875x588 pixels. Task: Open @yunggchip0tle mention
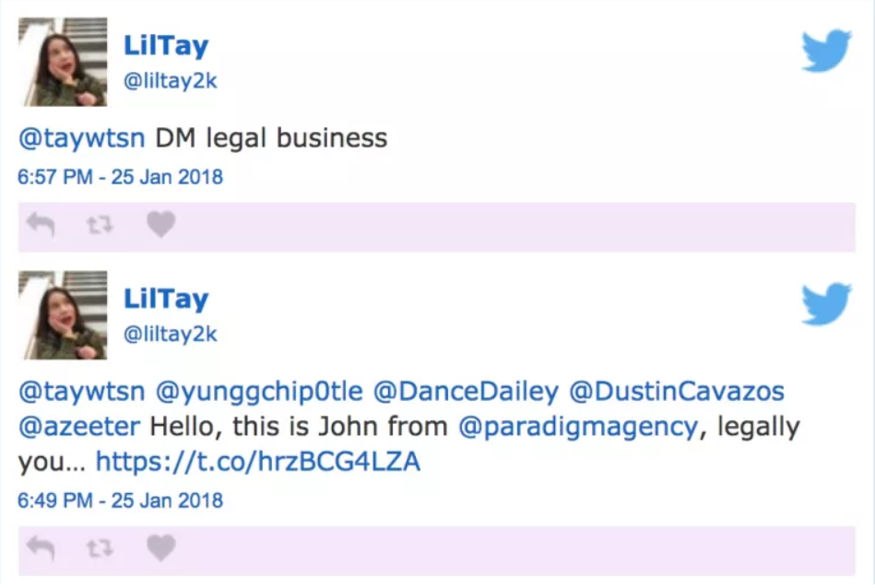[259, 392]
